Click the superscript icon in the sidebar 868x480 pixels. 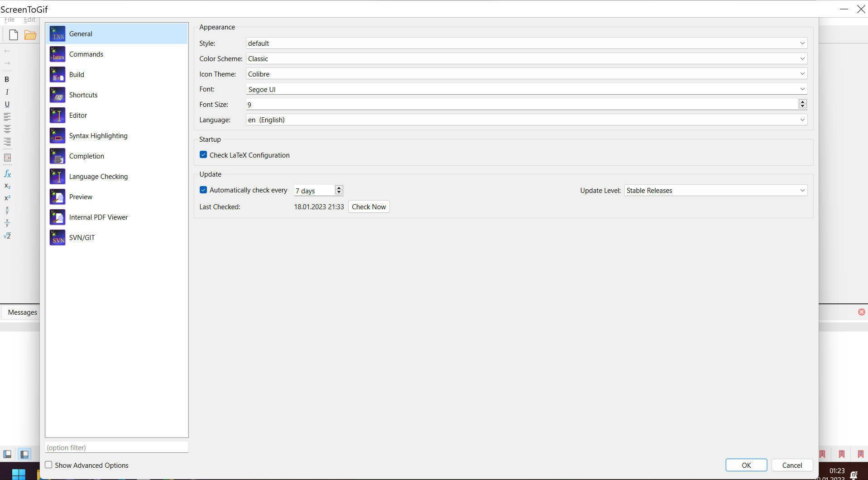pyautogui.click(x=7, y=198)
